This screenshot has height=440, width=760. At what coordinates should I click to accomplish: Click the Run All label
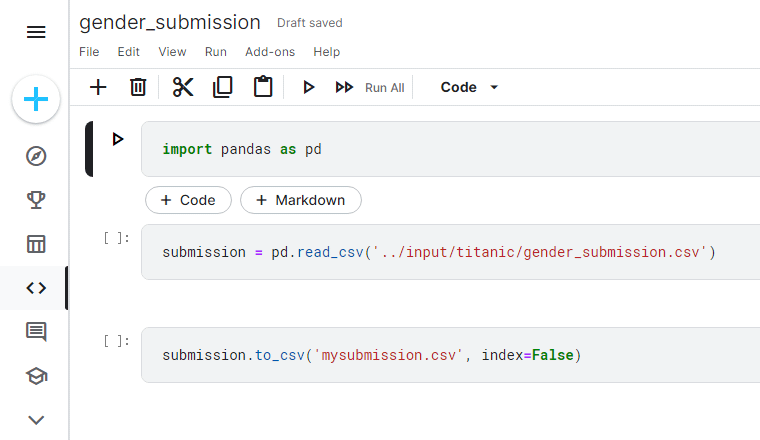click(384, 88)
